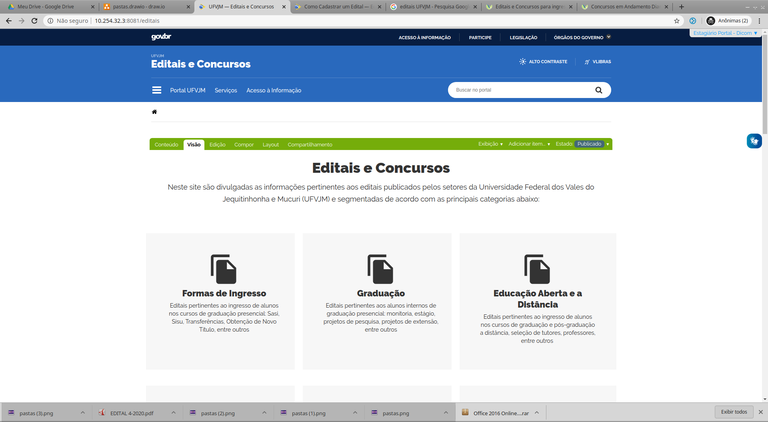
Task: Open the Adicionar item dropdown
Action: click(x=529, y=144)
